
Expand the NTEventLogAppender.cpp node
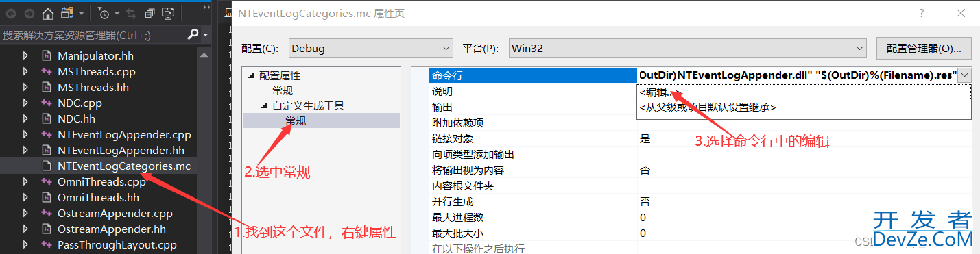pyautogui.click(x=26, y=134)
